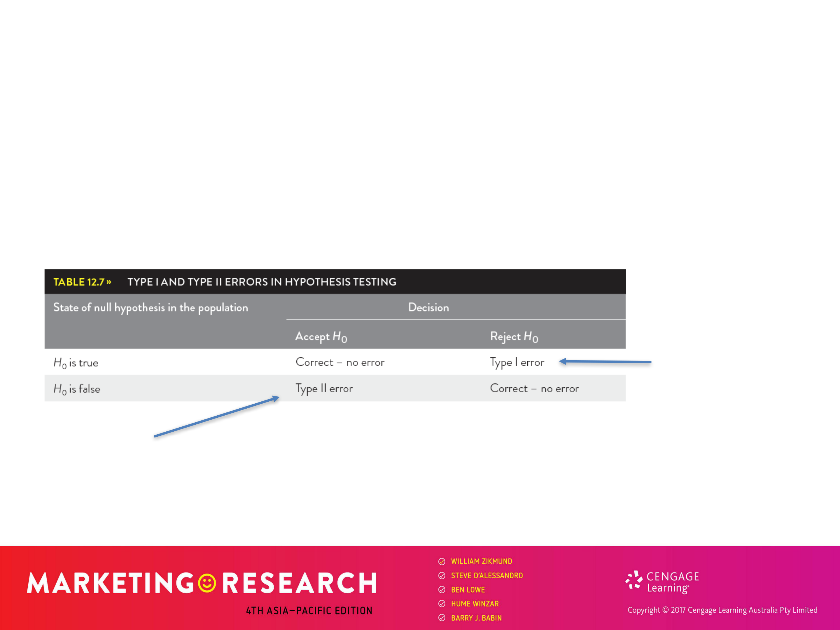Click 'State of null hypothesis in the population' header
Screen dimensions: 840x630
click(x=151, y=308)
